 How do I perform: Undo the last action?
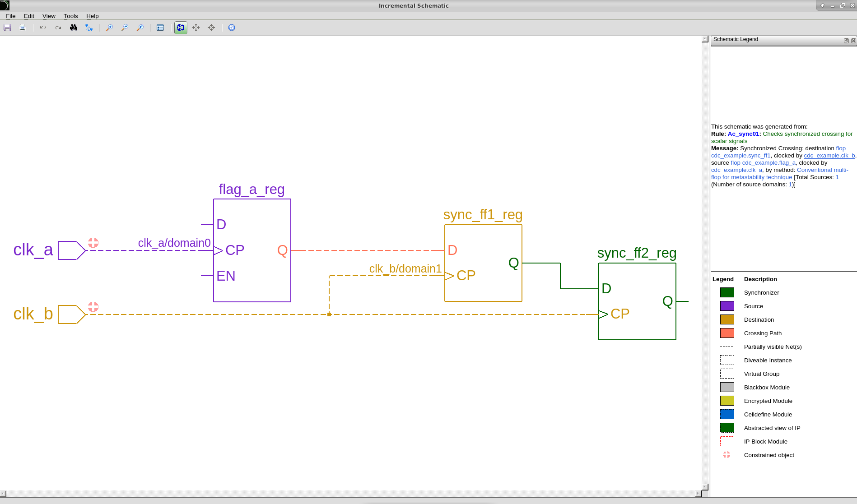tap(43, 28)
